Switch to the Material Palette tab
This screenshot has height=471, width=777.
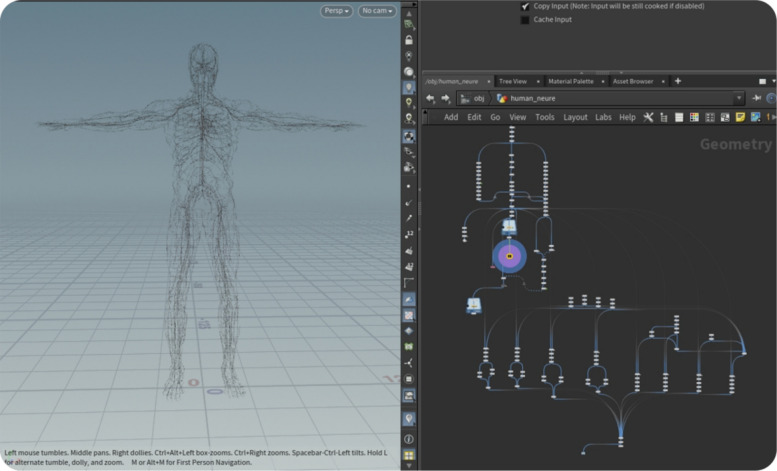tap(571, 81)
